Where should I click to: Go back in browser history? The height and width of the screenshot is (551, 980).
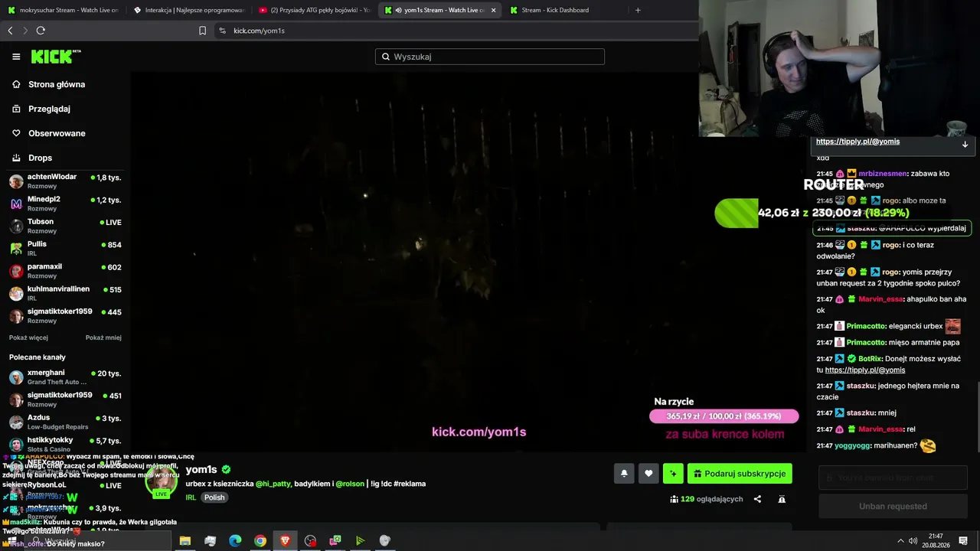(x=10, y=31)
